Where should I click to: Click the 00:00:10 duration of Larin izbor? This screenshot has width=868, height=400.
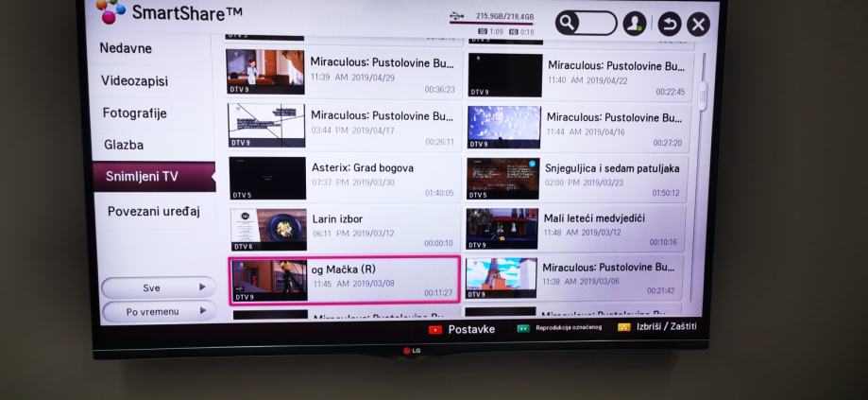[x=438, y=243]
